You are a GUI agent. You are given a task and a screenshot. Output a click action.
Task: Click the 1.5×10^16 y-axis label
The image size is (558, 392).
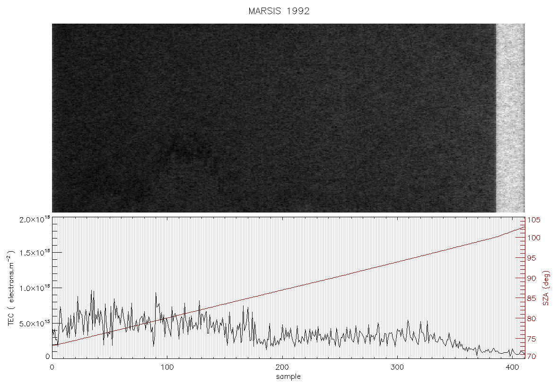(x=35, y=252)
